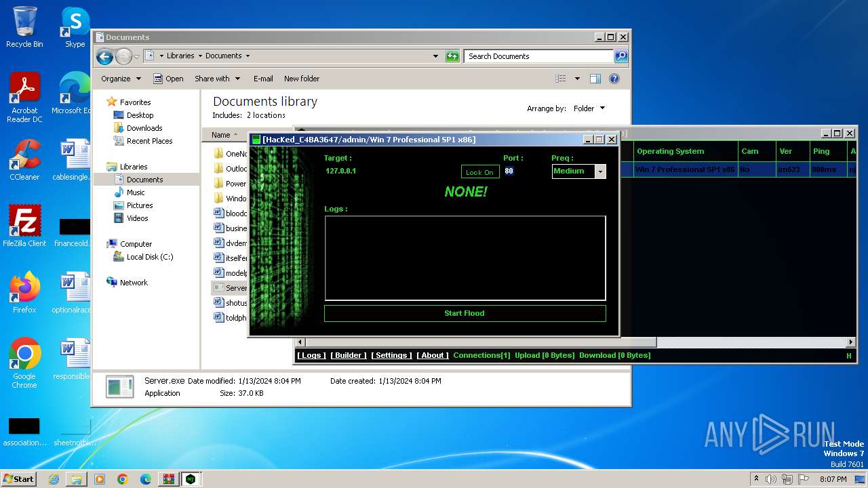
Task: Click the Cam column header
Action: [757, 151]
